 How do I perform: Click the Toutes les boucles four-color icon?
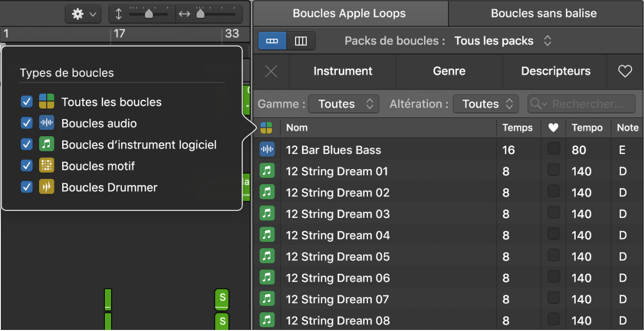(x=46, y=102)
